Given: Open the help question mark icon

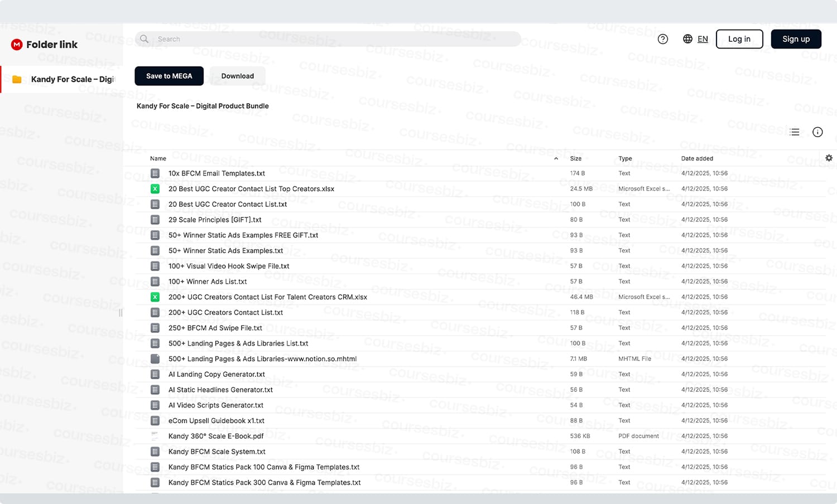Looking at the screenshot, I should (x=663, y=39).
